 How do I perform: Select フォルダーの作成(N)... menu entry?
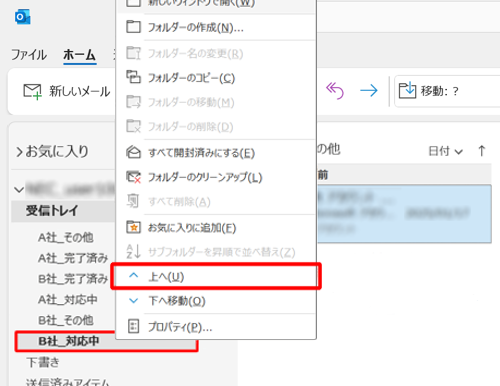[216, 27]
